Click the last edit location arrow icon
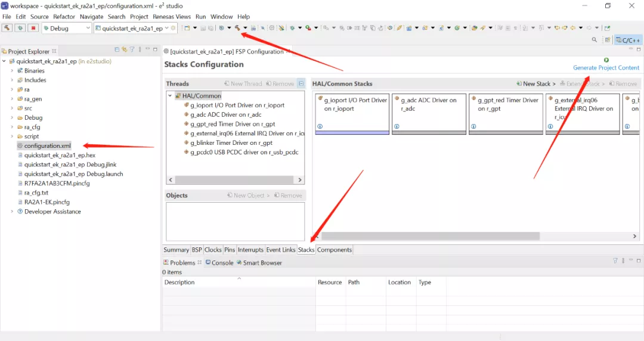Image resolution: width=644 pixels, height=341 pixels. (557, 28)
